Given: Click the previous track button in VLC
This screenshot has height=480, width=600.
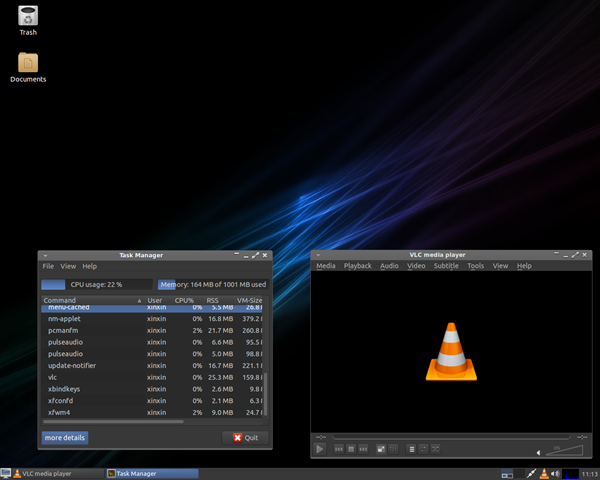Looking at the screenshot, I should pos(338,449).
